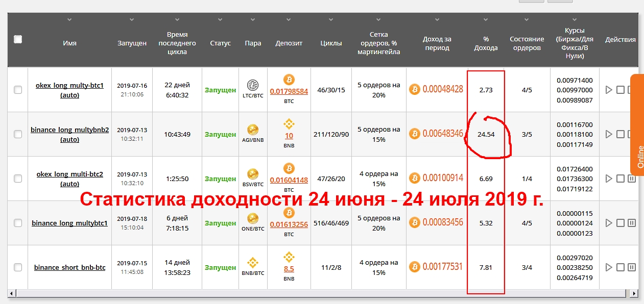Check the okex_long_multy-btc1 row checkbox
The height and width of the screenshot is (304, 644).
18,90
